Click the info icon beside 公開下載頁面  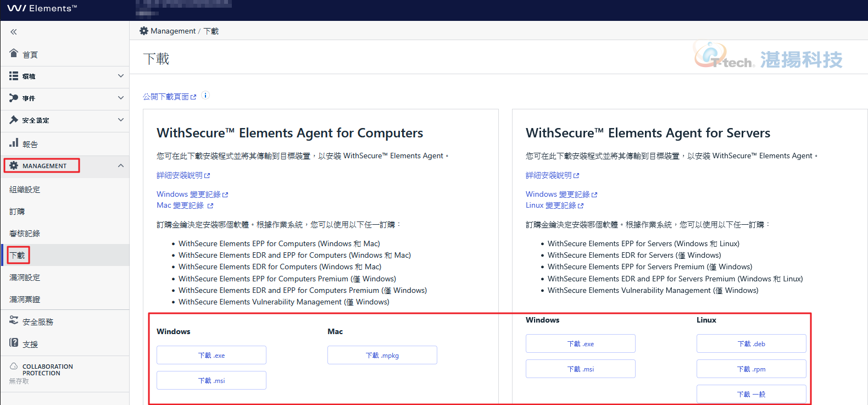tap(205, 95)
